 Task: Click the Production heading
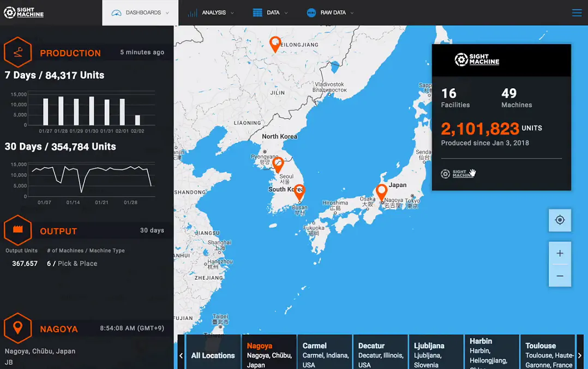[x=70, y=53]
